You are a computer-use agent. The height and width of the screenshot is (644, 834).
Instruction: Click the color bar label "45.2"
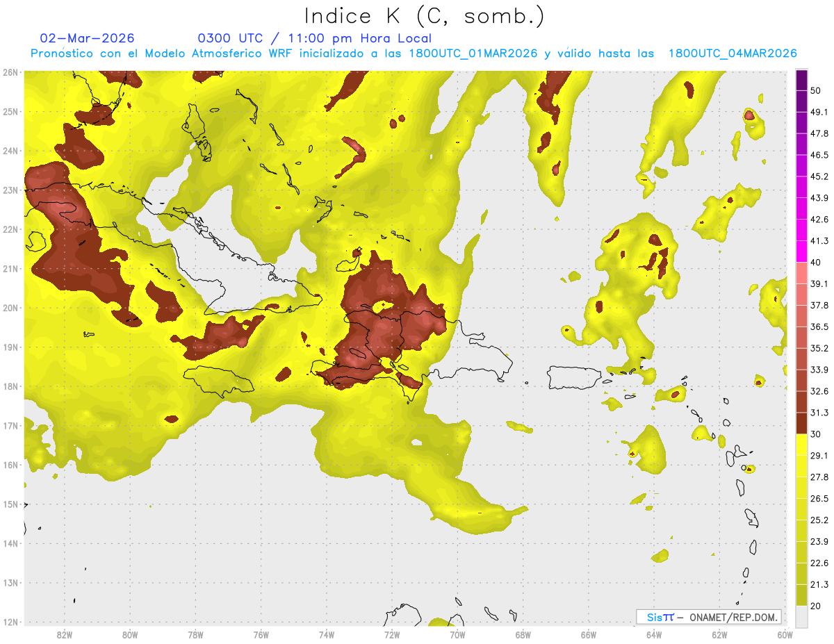tap(819, 176)
